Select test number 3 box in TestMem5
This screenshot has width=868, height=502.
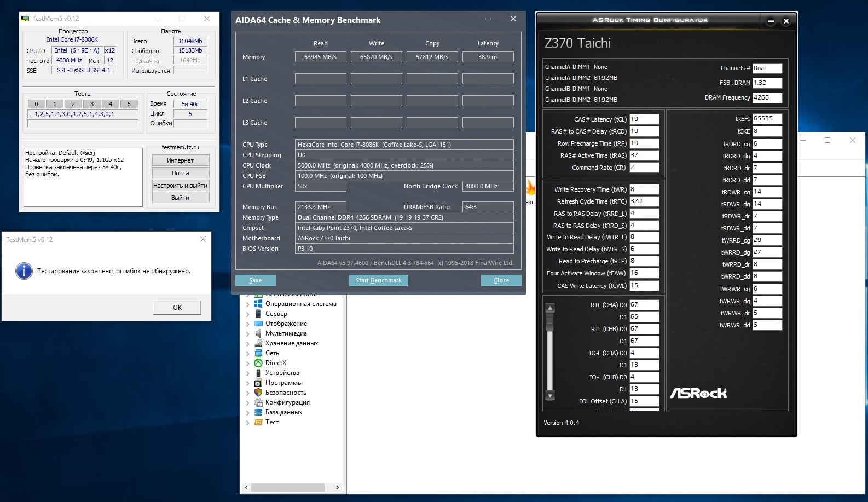click(91, 104)
